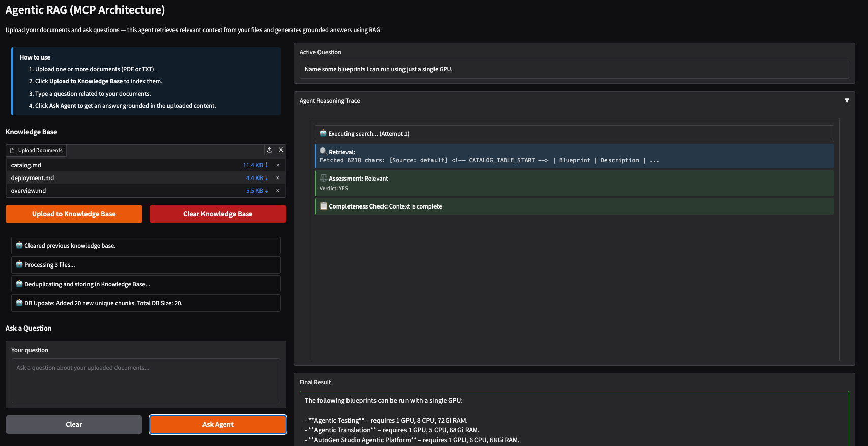Viewport: 868px width, 446px height.
Task: Submit the question with Ask Agent
Action: pyautogui.click(x=218, y=425)
